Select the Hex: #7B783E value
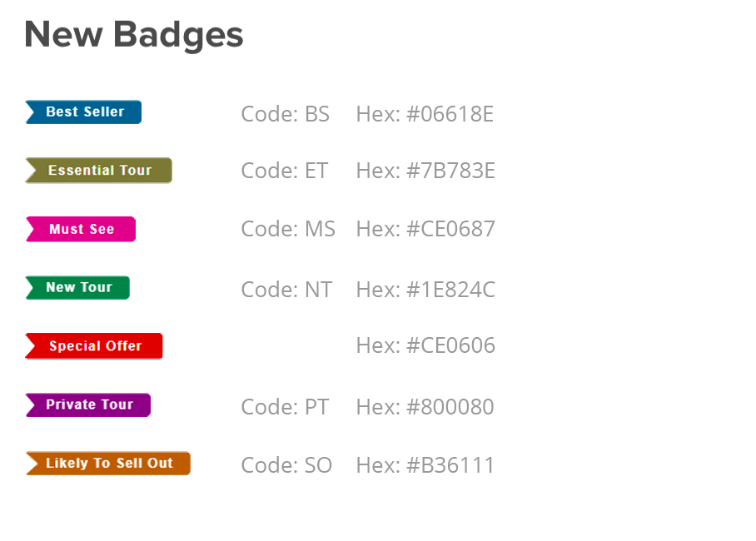The width and height of the screenshot is (756, 541). [x=425, y=171]
